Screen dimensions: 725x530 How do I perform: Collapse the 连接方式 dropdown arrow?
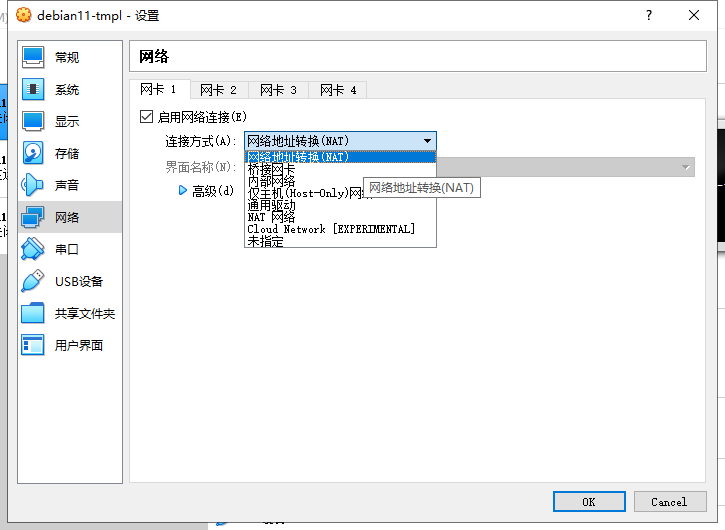(x=427, y=141)
